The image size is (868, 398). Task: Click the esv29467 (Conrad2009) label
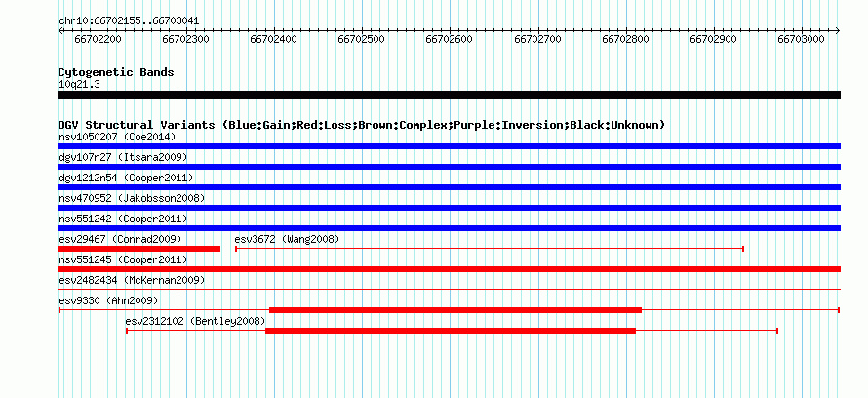120,239
